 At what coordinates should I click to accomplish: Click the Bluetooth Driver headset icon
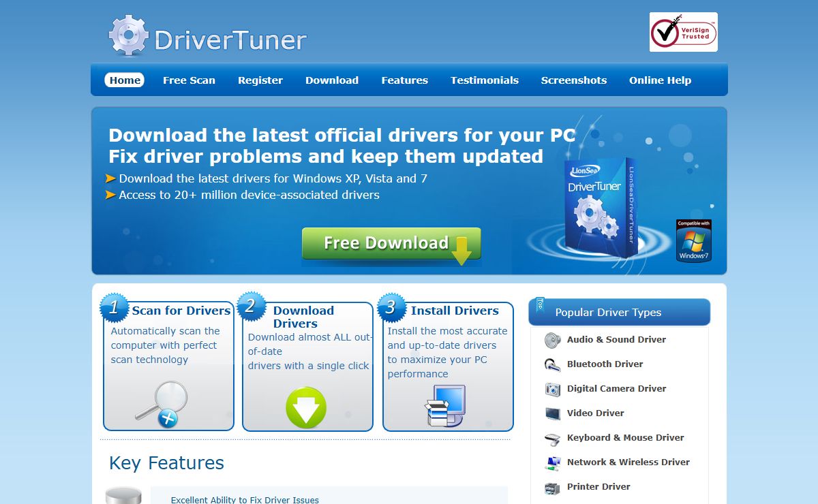tap(553, 364)
